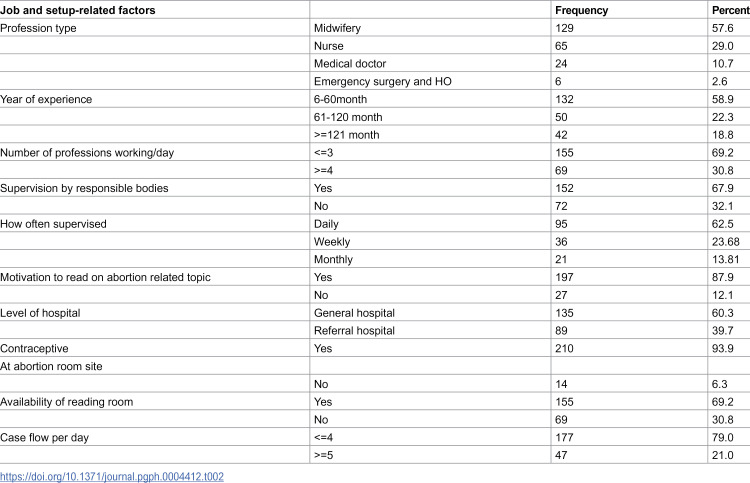Click the 'Case flow per day' label
Image resolution: width=750 pixels, height=483 pixels.
point(44,438)
